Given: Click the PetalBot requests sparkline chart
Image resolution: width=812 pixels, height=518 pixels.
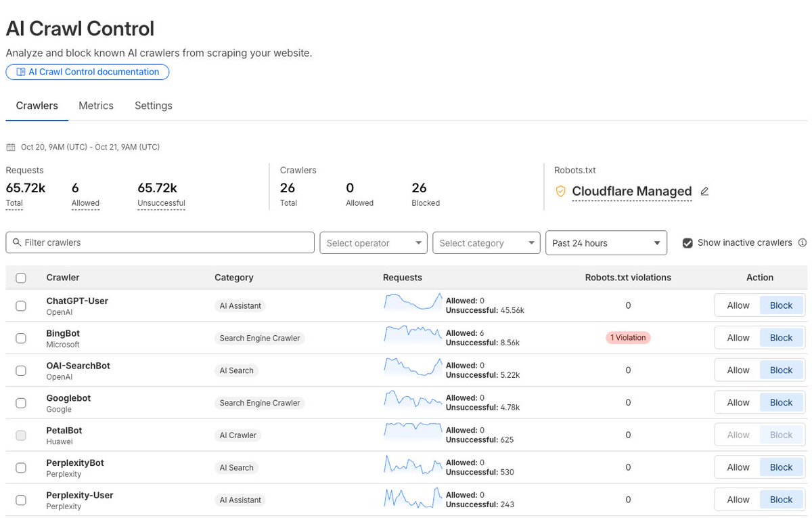Looking at the screenshot, I should (x=413, y=431).
